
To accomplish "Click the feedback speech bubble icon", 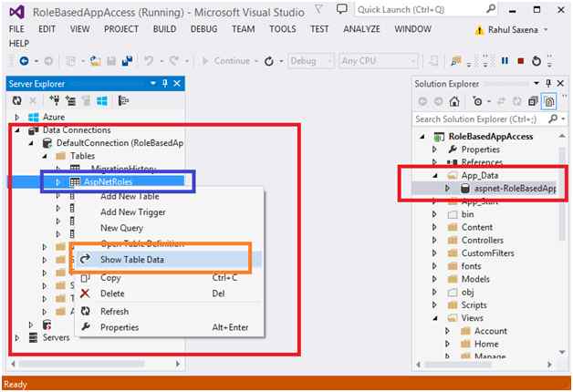I will [x=341, y=9].
